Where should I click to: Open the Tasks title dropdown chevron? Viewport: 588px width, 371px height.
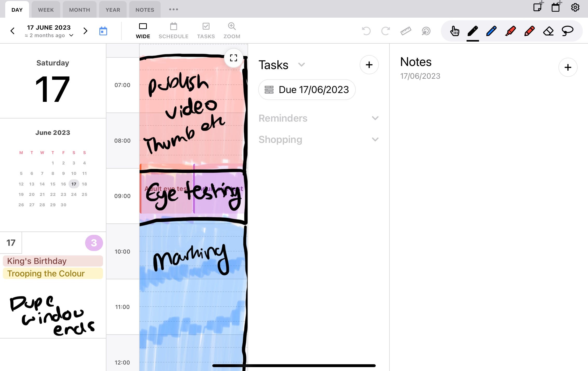[301, 65]
